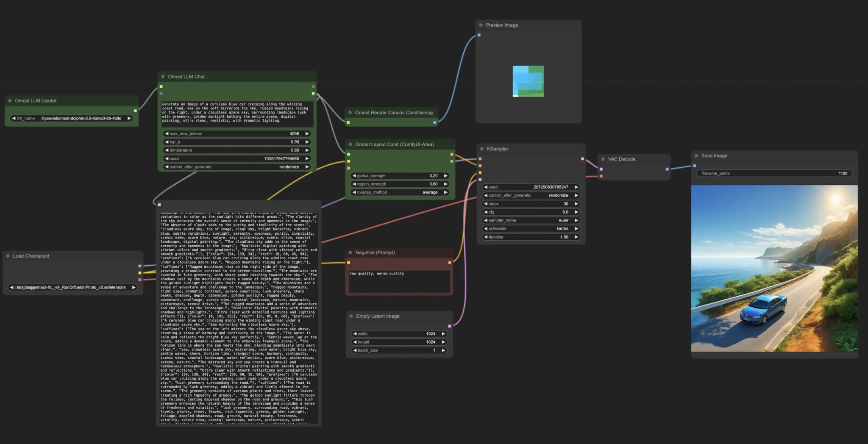
Task: Increase KSampler seed with right arrow
Action: point(576,187)
